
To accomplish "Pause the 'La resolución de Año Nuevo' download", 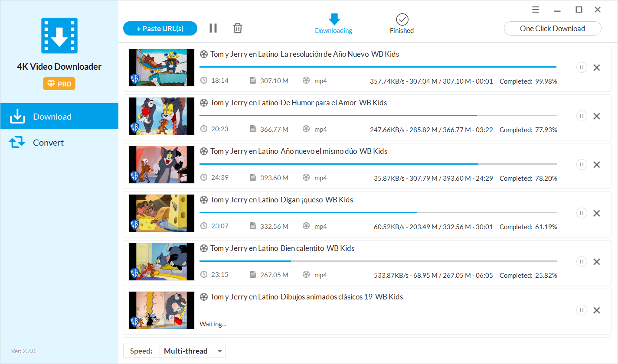I will (x=582, y=68).
